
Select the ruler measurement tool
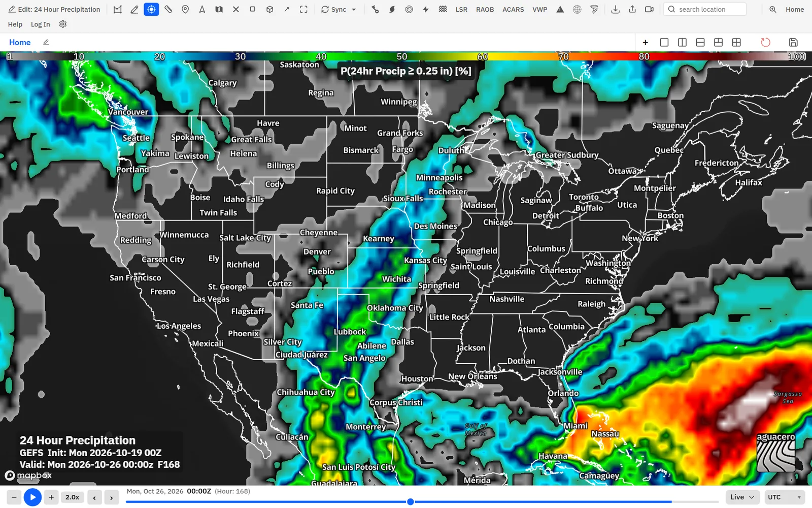(x=168, y=9)
